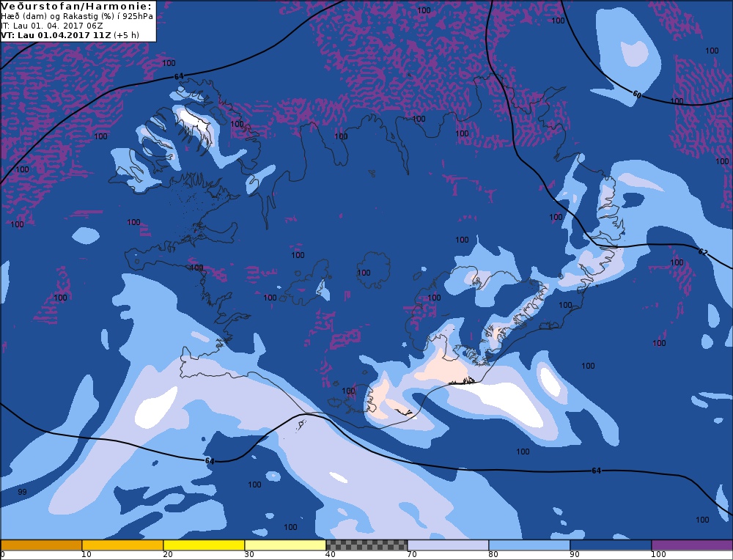
Task: Click the bright yellow 20–30 legend swatch
Action: (x=204, y=545)
